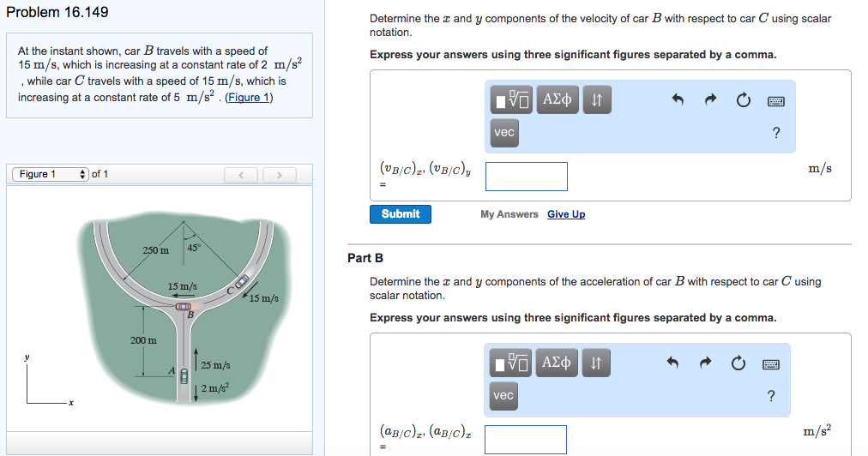Open help question mark in Part B toolbar

point(771,396)
